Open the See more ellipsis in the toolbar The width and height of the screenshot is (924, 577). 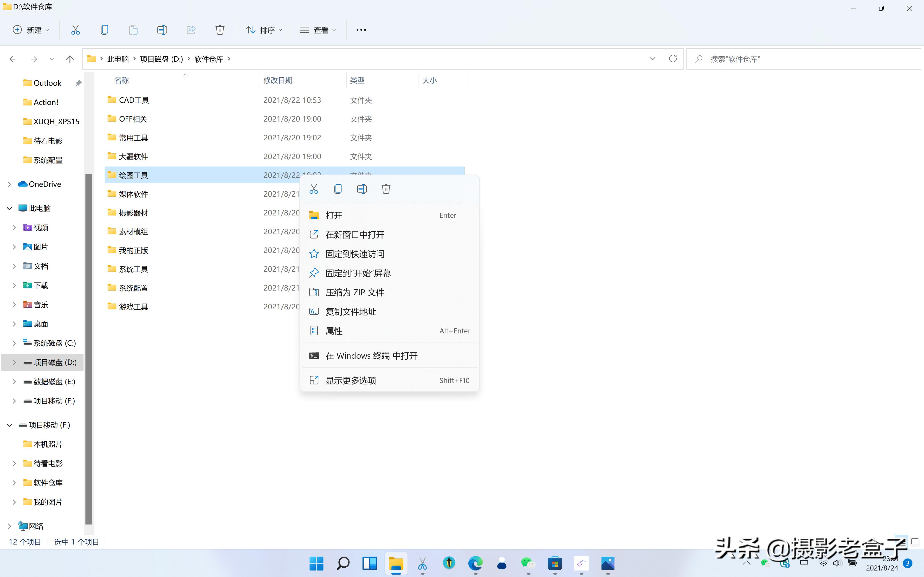(x=361, y=30)
